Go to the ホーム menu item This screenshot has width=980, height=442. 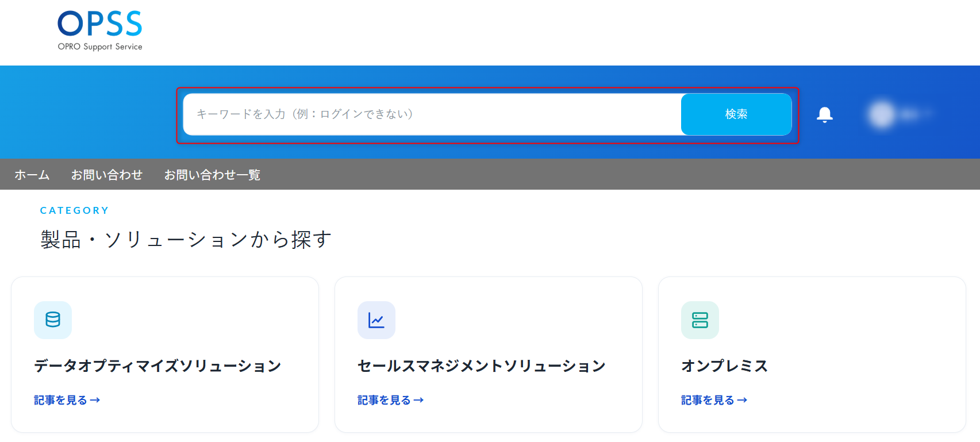32,175
